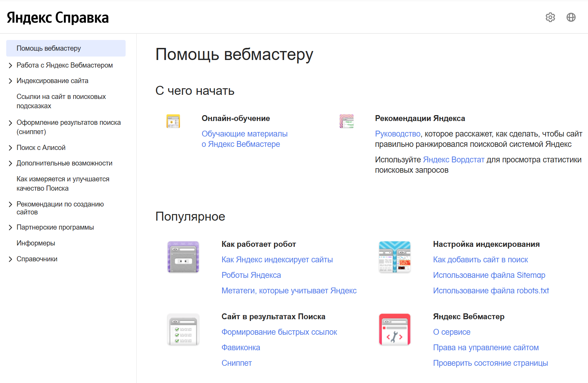The width and height of the screenshot is (588, 383).
Task: Click the Яндекс Вебмастер red tools icon
Action: click(x=395, y=329)
